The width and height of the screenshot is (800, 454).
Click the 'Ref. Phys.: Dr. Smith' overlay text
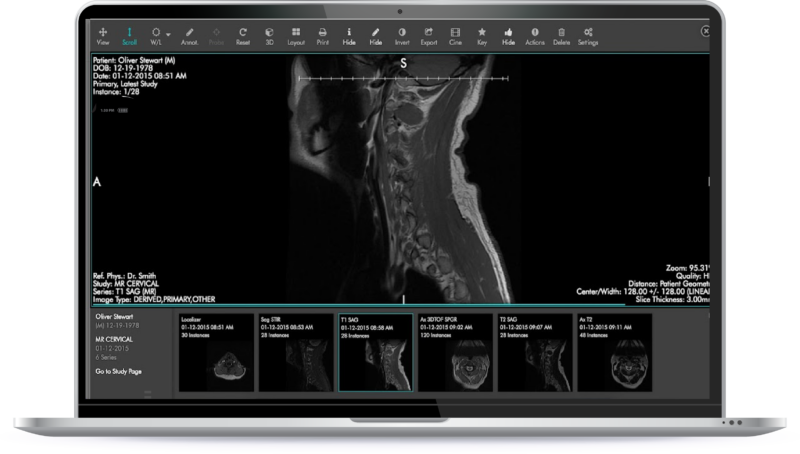[x=124, y=275]
